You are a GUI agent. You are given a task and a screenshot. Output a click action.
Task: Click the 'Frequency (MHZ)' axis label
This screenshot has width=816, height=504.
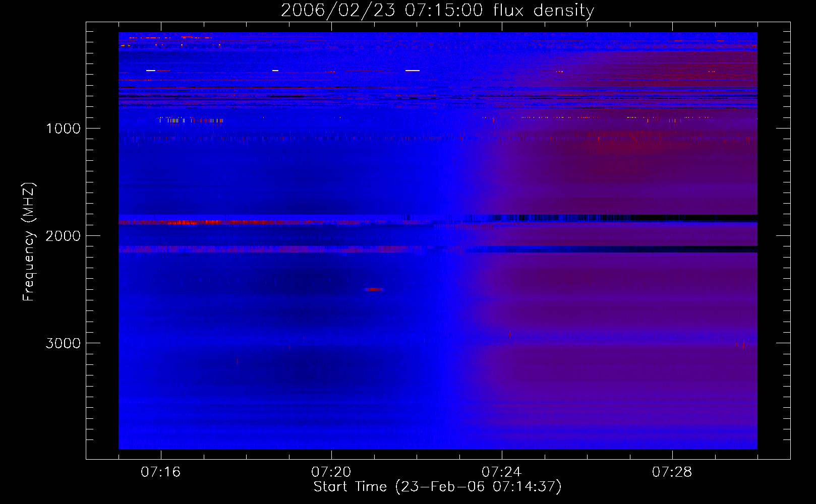[x=29, y=242]
